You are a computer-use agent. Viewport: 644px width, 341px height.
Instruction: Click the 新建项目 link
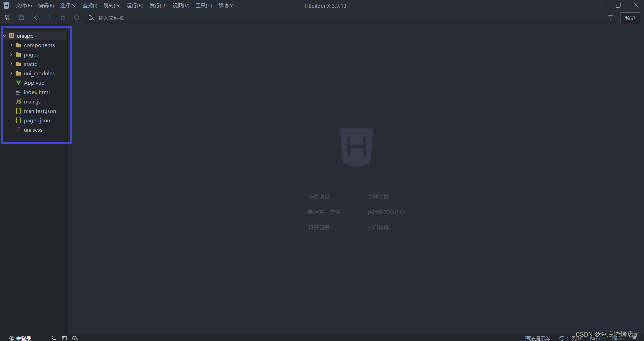click(319, 197)
